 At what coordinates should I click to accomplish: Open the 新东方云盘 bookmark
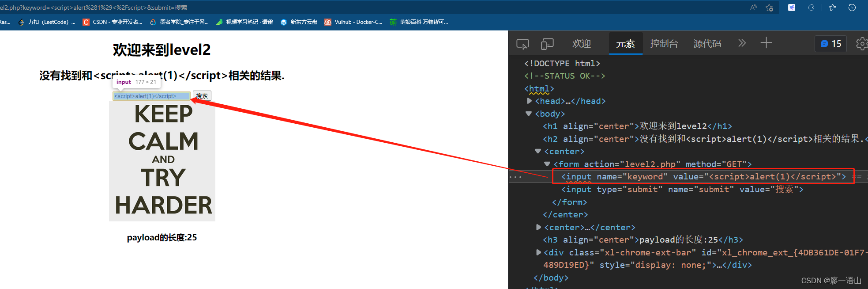click(299, 22)
